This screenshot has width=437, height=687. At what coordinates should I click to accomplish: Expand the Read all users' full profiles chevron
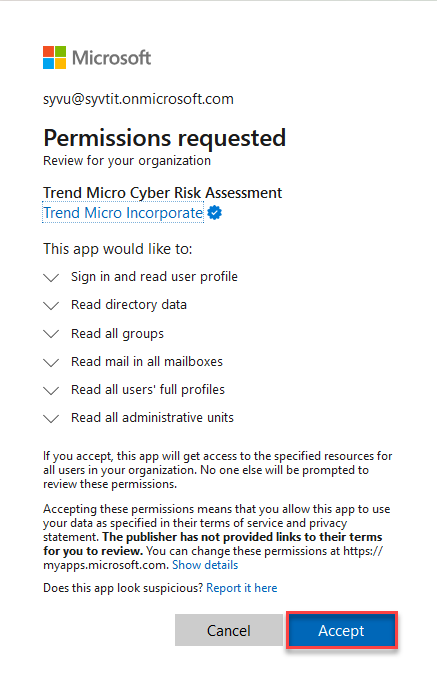click(51, 391)
